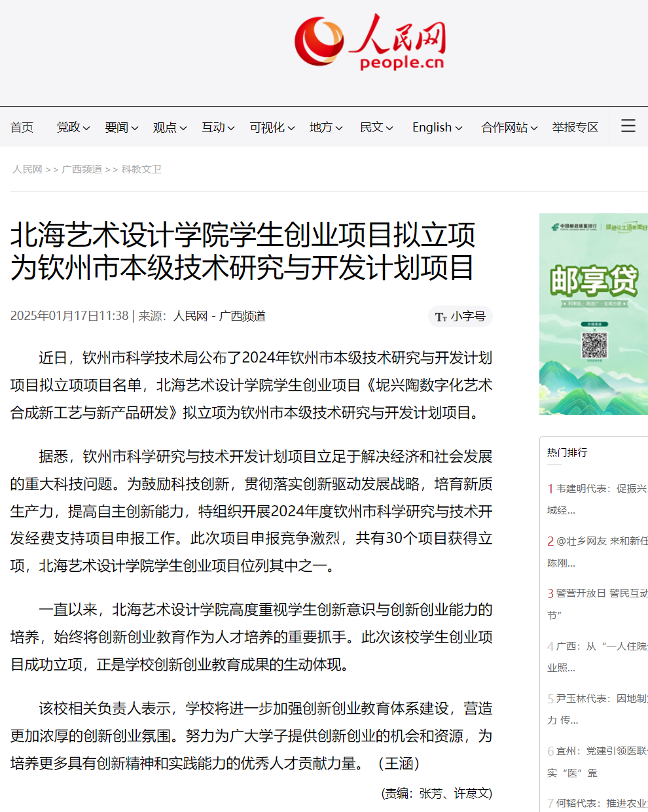
Task: Click the People.cn logo
Action: [370, 42]
